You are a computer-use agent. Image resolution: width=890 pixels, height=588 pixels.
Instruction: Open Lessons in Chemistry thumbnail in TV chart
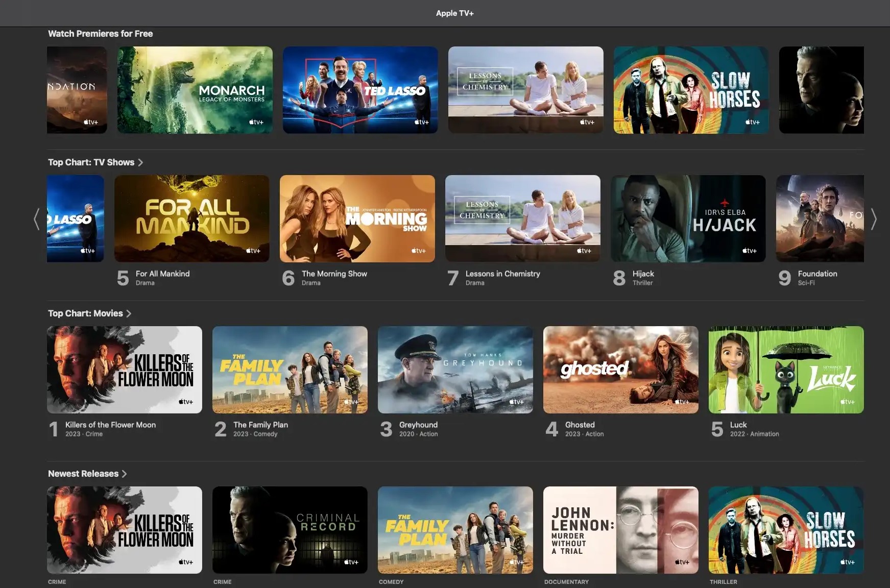click(523, 219)
